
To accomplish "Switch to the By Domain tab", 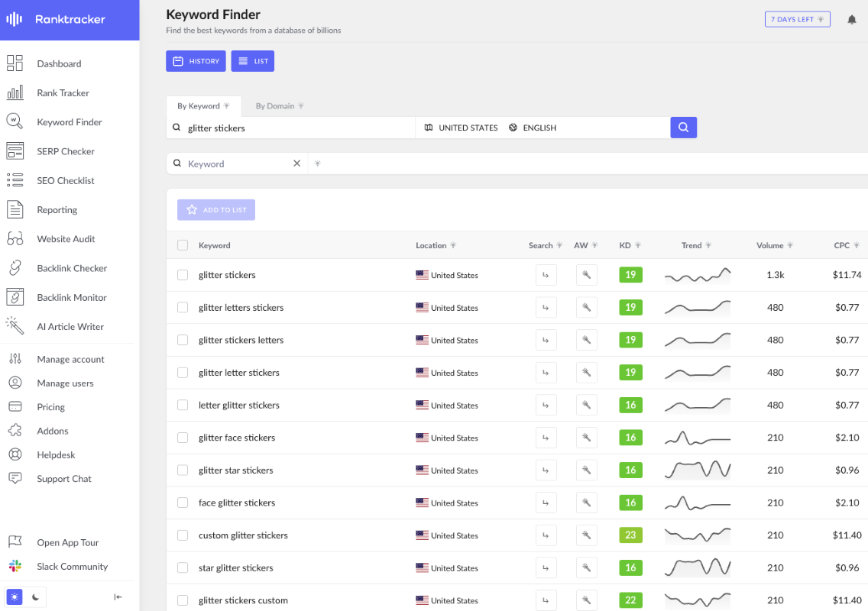I will (280, 105).
